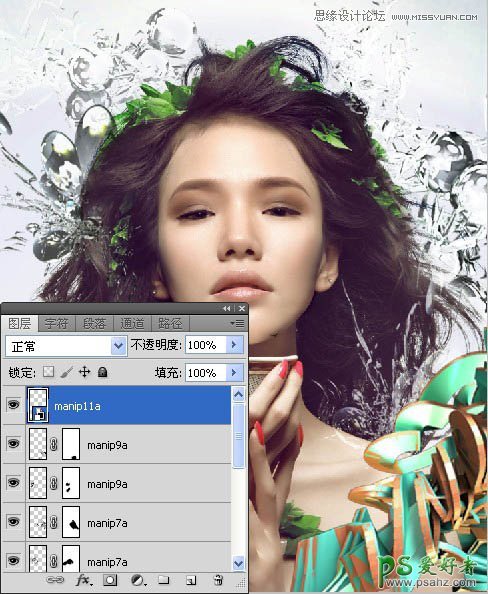Viewport: 488px width, 594px height.
Task: Click the 填充 100% value field
Action: [x=206, y=373]
